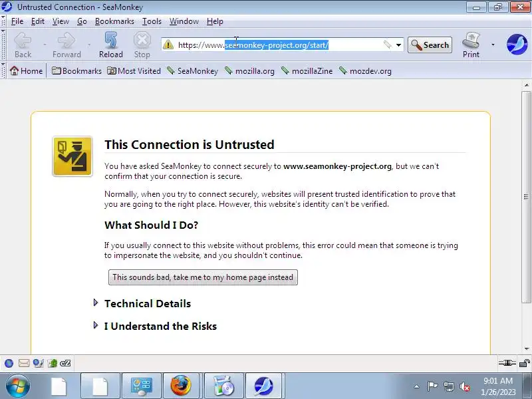Click the bookmark tag icon in URL bar

click(387, 45)
